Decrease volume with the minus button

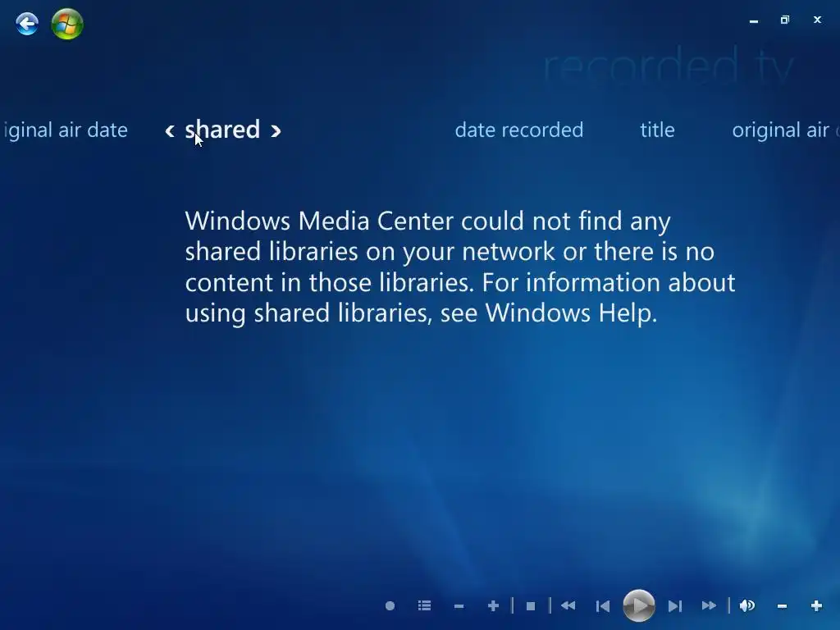click(782, 606)
